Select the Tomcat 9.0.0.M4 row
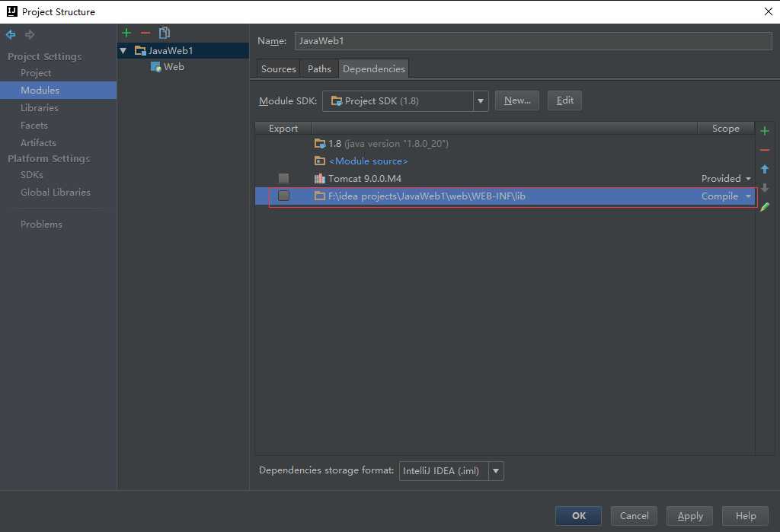780x532 pixels. pyautogui.click(x=505, y=179)
